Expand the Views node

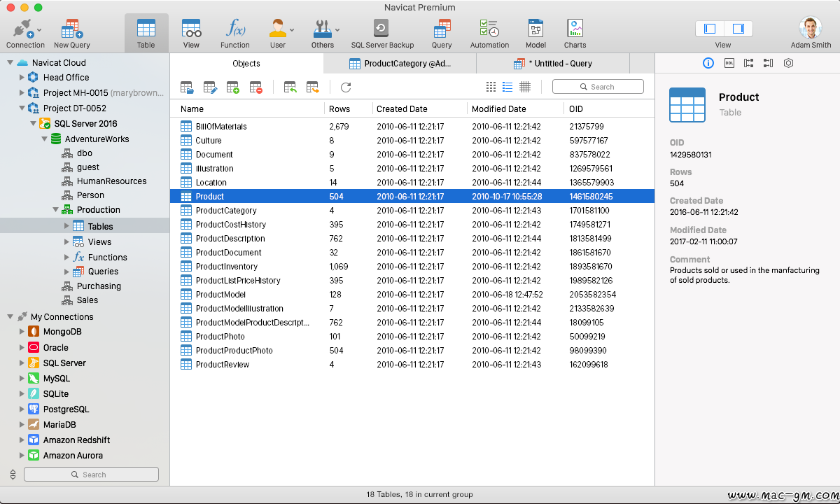point(67,241)
